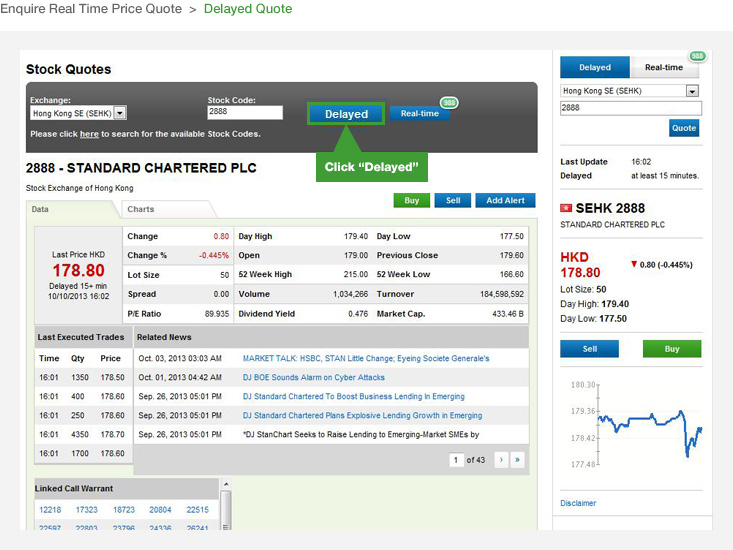Click Turnover value 184,598,592
This screenshot has height=550, width=733.
point(502,294)
